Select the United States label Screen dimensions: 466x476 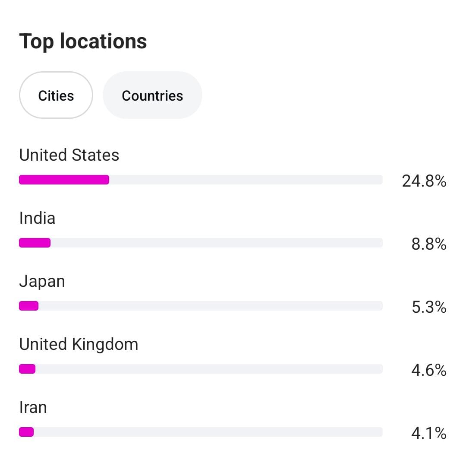coord(69,155)
